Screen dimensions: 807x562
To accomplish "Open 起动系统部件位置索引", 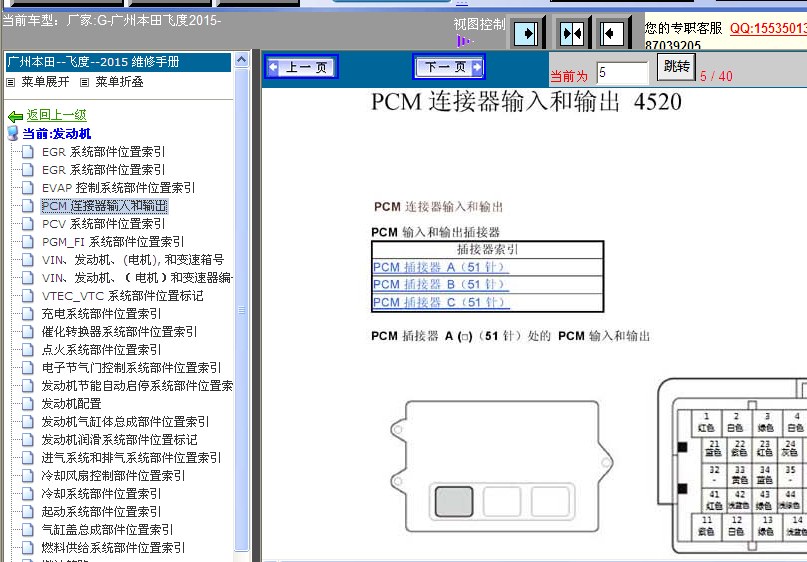I will (x=101, y=512).
